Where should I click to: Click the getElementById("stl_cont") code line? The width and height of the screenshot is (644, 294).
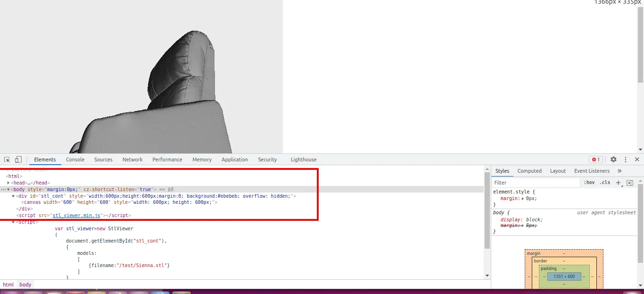click(116, 241)
